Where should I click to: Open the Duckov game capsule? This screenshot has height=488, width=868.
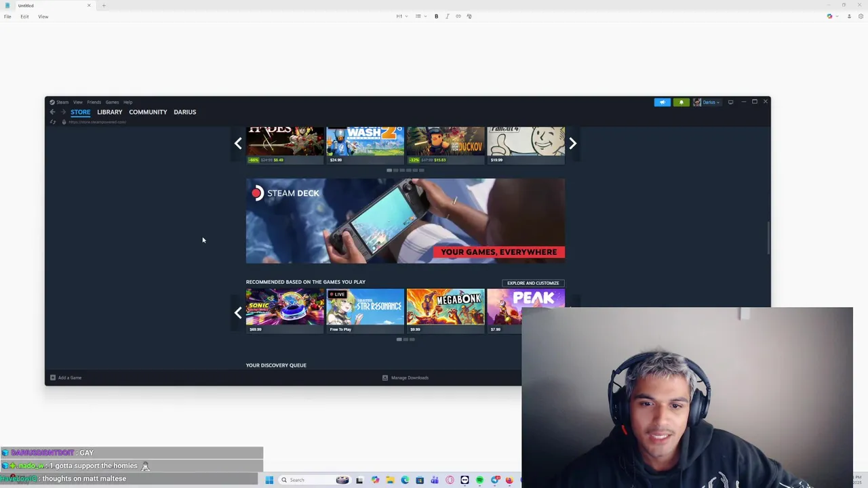point(446,144)
